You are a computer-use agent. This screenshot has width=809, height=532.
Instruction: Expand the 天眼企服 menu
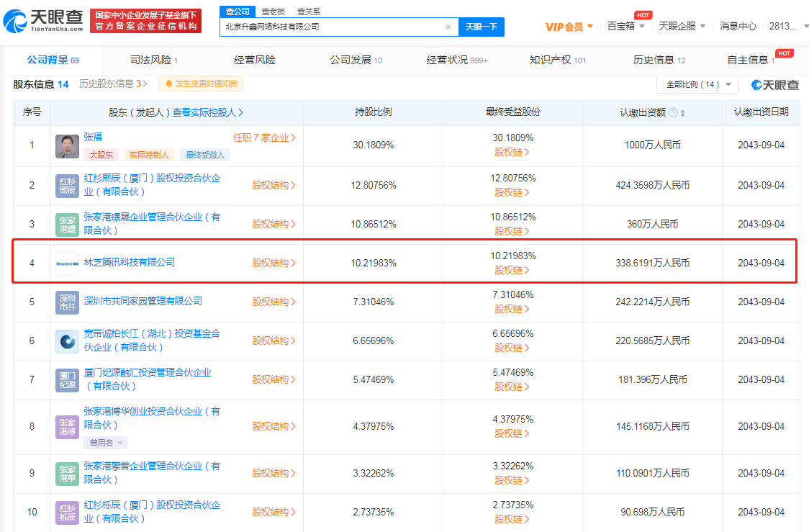tap(682, 27)
